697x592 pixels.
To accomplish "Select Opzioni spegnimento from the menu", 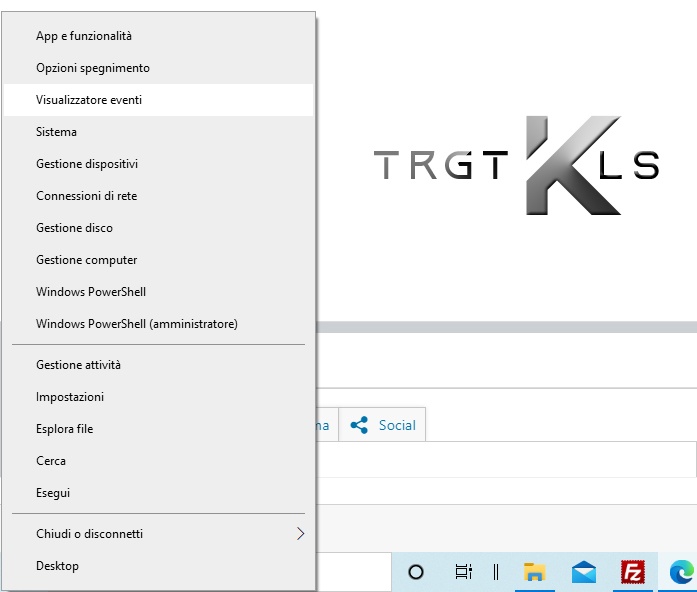I will click(x=93, y=68).
